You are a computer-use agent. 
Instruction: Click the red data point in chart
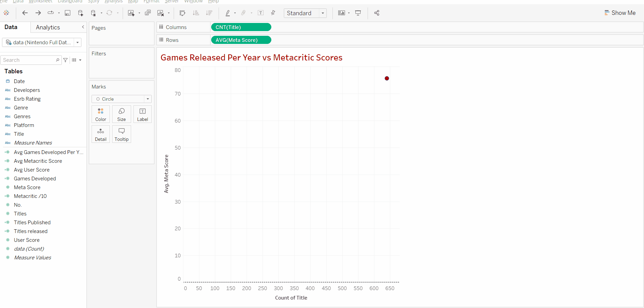click(x=387, y=78)
